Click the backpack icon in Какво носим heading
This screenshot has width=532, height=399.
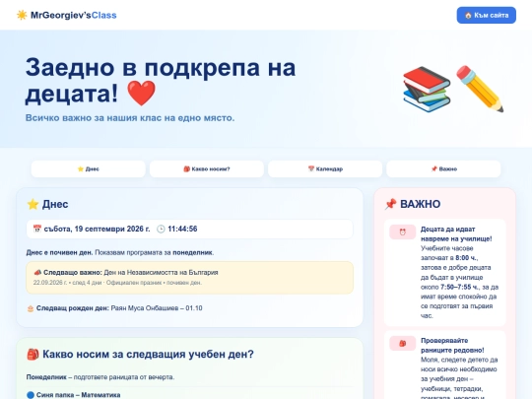33,355
